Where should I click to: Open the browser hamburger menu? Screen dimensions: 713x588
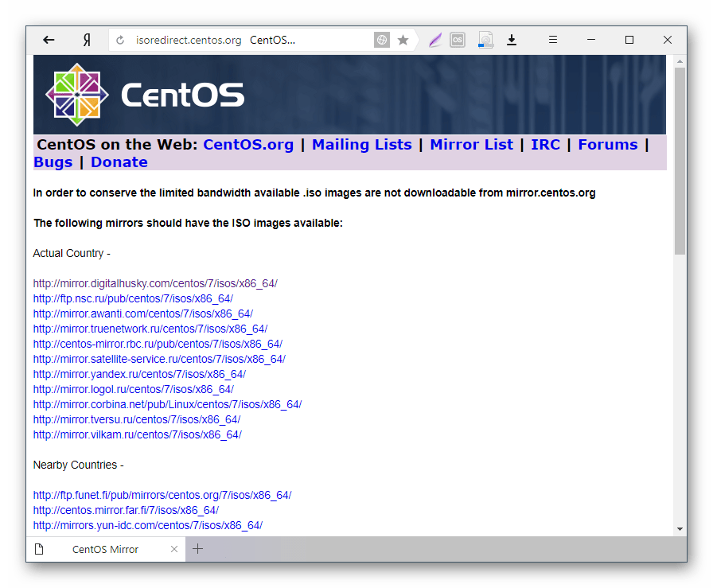click(552, 39)
